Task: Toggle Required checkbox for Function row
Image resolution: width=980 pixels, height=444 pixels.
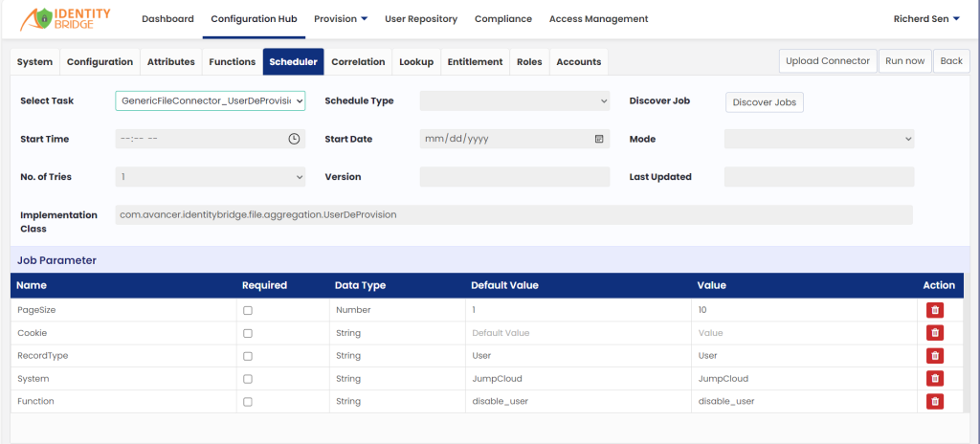Action: (248, 402)
